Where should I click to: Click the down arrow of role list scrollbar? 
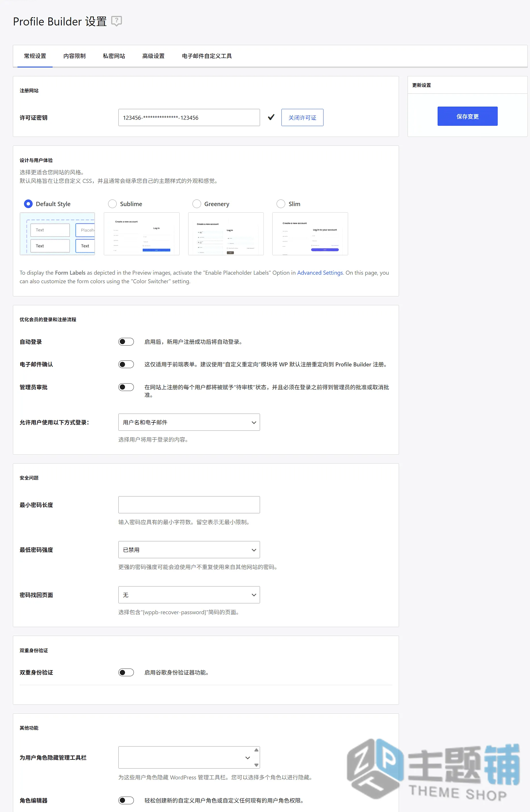pyautogui.click(x=256, y=765)
